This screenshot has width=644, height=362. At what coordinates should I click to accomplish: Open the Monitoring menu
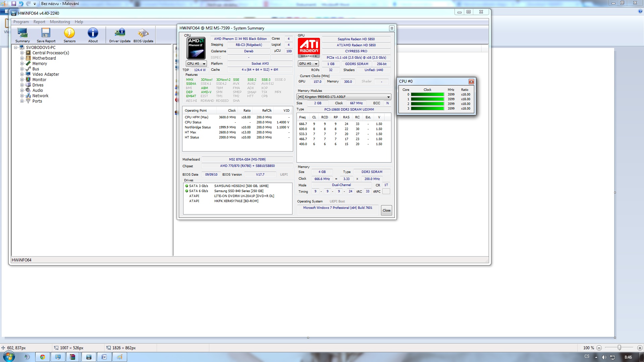(x=60, y=22)
